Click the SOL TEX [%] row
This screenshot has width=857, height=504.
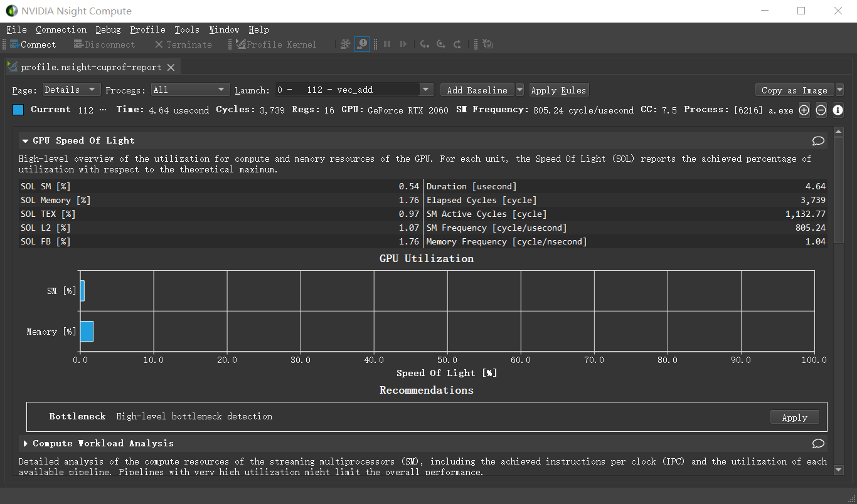pyautogui.click(x=220, y=214)
